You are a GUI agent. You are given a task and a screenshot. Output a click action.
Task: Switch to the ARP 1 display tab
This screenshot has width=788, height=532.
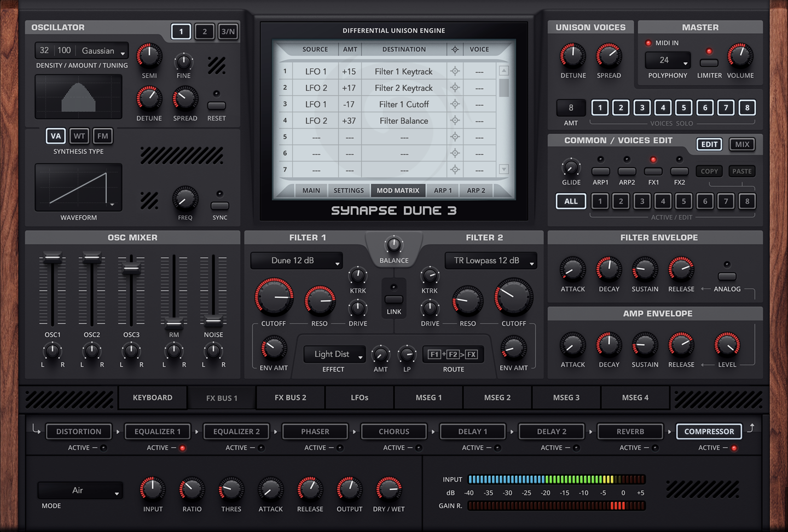(442, 190)
